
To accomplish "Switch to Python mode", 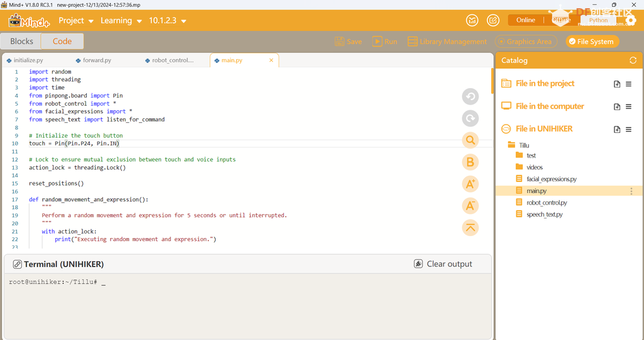I will click(x=598, y=20).
